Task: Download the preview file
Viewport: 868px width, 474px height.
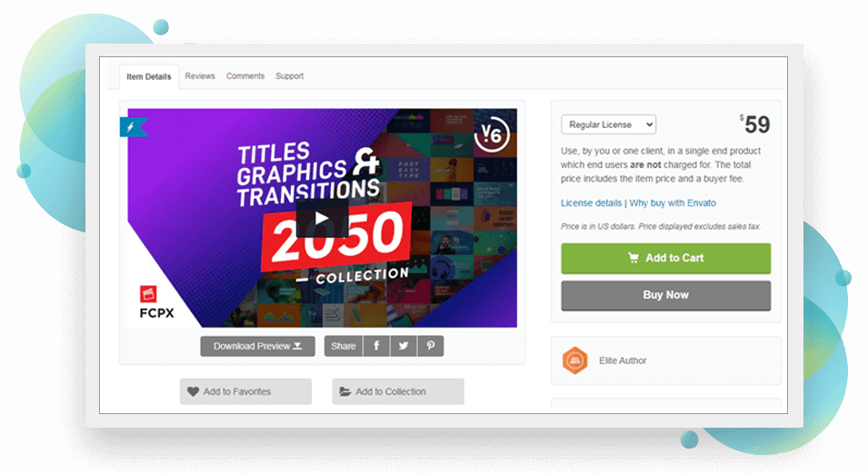Action: [257, 346]
